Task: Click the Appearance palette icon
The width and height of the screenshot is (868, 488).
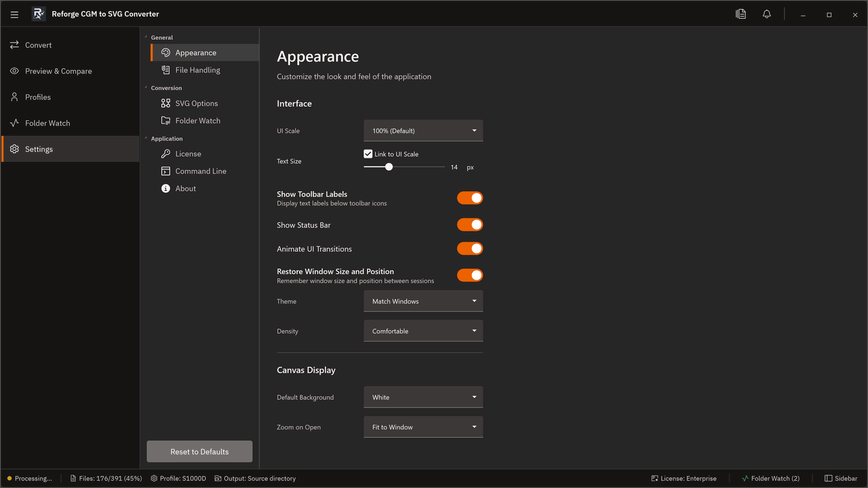Action: pos(166,52)
